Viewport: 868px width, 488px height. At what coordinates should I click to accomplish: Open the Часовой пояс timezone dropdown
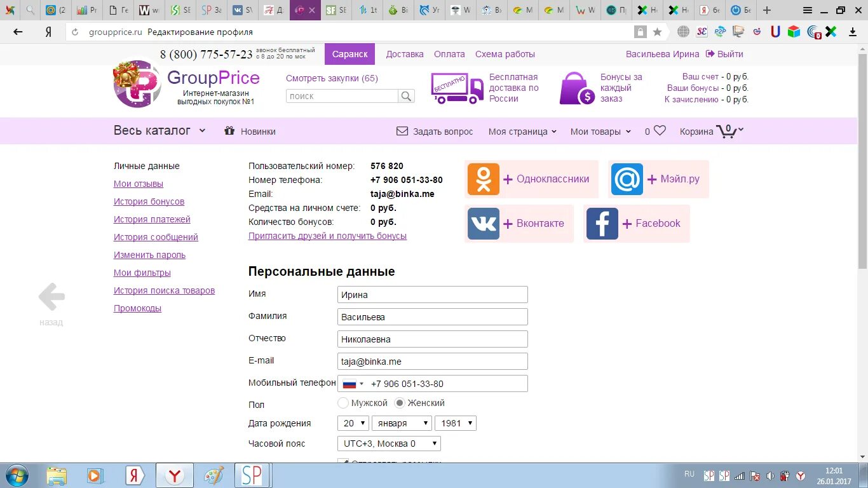(388, 443)
